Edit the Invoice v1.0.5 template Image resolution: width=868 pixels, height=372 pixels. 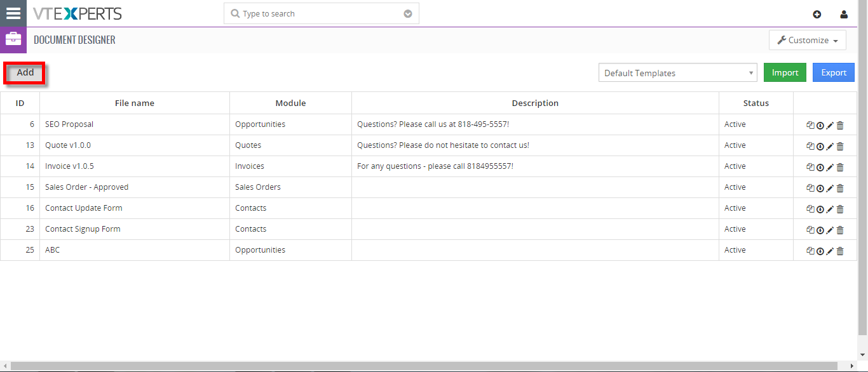(x=830, y=168)
